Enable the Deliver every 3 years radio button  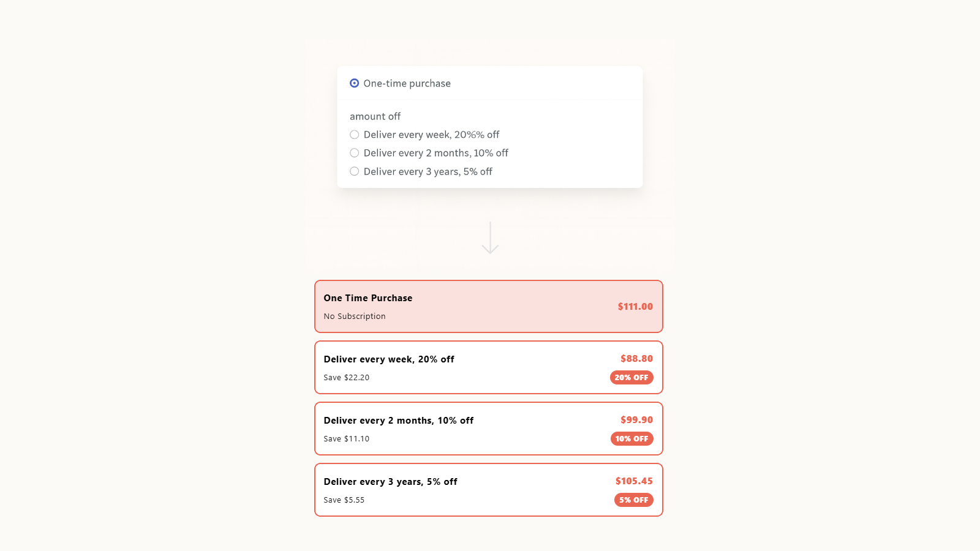coord(355,171)
